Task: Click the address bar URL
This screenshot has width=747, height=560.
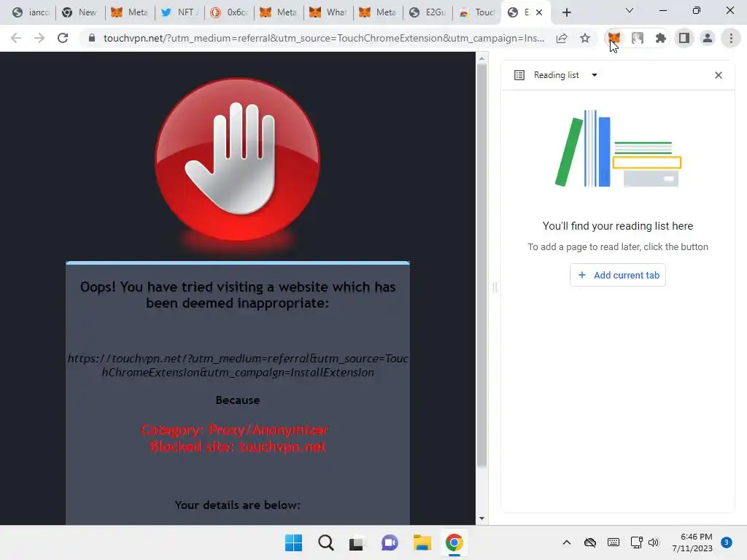Action: [x=323, y=38]
